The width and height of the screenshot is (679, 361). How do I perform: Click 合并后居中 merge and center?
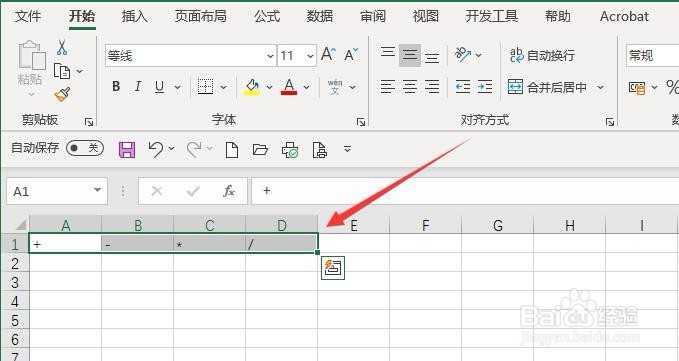click(547, 87)
